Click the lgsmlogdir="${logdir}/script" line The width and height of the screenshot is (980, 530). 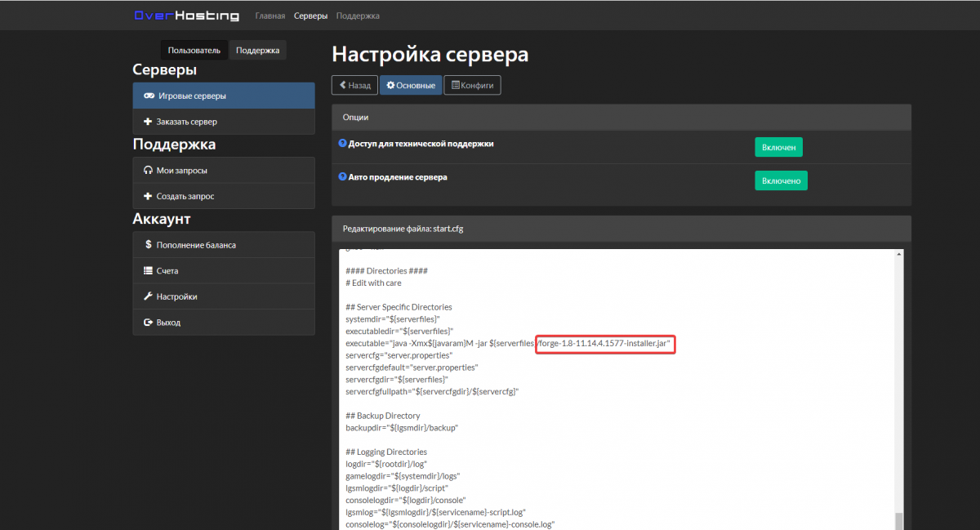[398, 488]
